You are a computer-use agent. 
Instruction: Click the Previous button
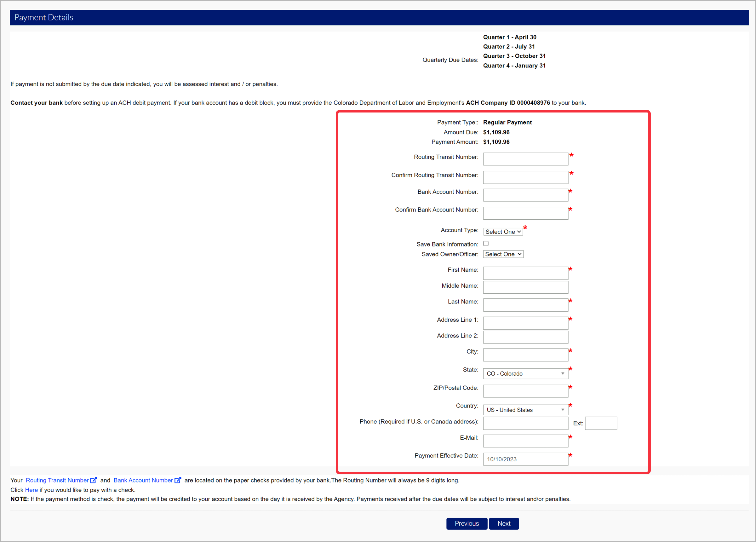pos(466,523)
